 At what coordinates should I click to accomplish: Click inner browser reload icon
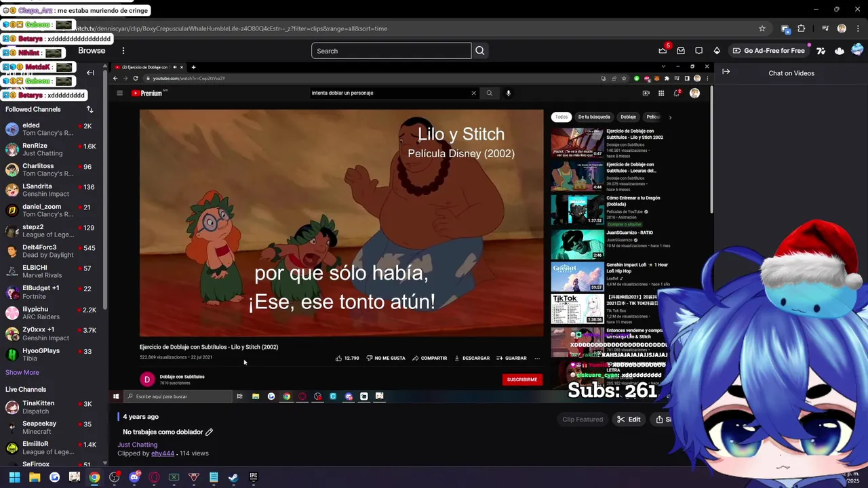coord(136,78)
